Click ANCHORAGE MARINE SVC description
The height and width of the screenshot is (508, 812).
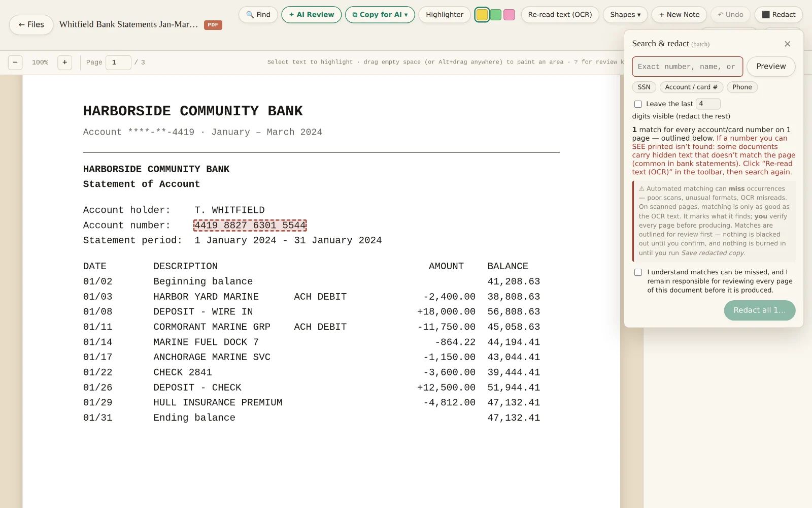click(212, 357)
